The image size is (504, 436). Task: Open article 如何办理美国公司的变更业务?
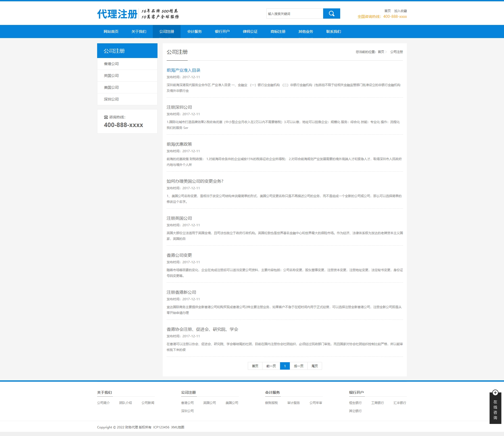[195, 181]
